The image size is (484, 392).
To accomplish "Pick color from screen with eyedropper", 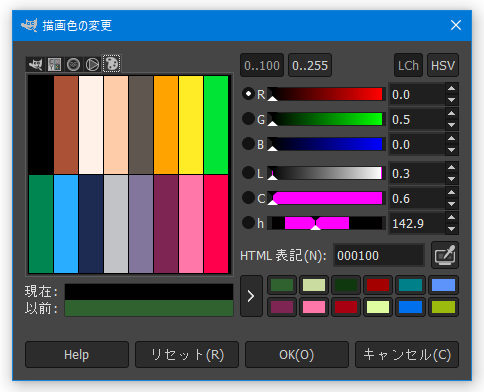I will [445, 255].
